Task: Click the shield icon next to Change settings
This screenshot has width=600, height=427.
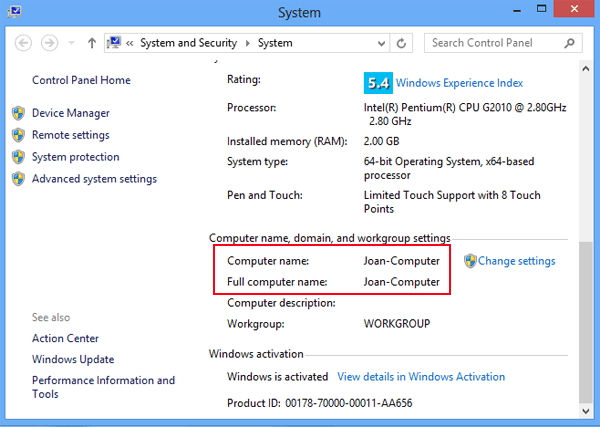Action: click(x=470, y=261)
